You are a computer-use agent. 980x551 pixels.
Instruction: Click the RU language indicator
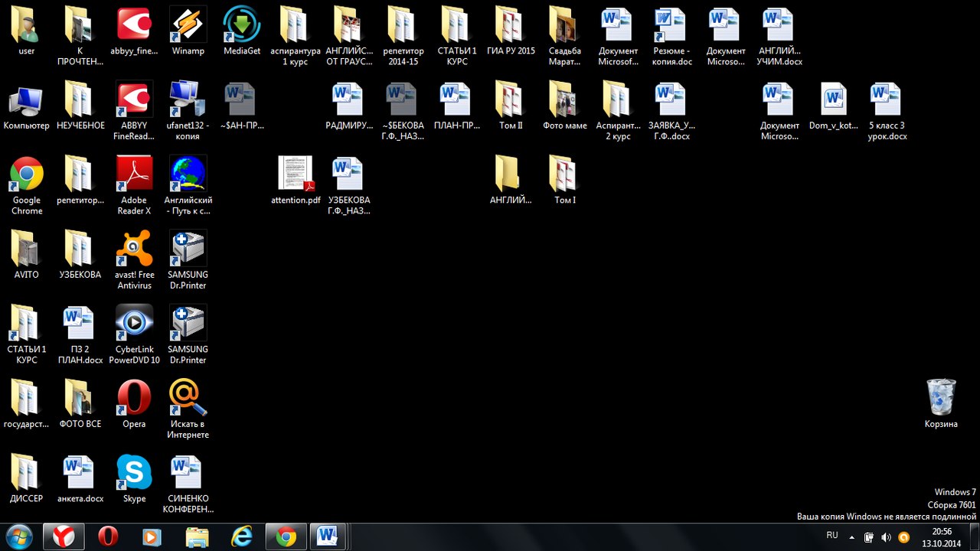(832, 536)
